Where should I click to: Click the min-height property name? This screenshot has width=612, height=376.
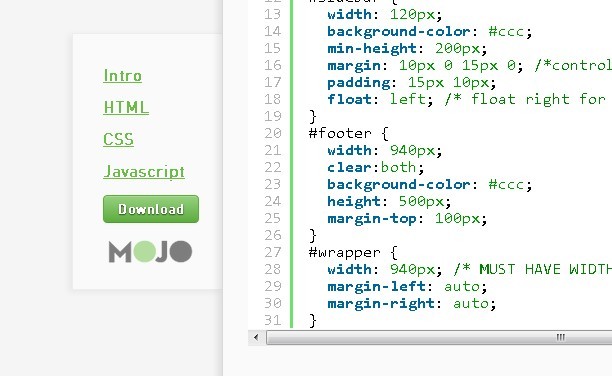pos(372,48)
